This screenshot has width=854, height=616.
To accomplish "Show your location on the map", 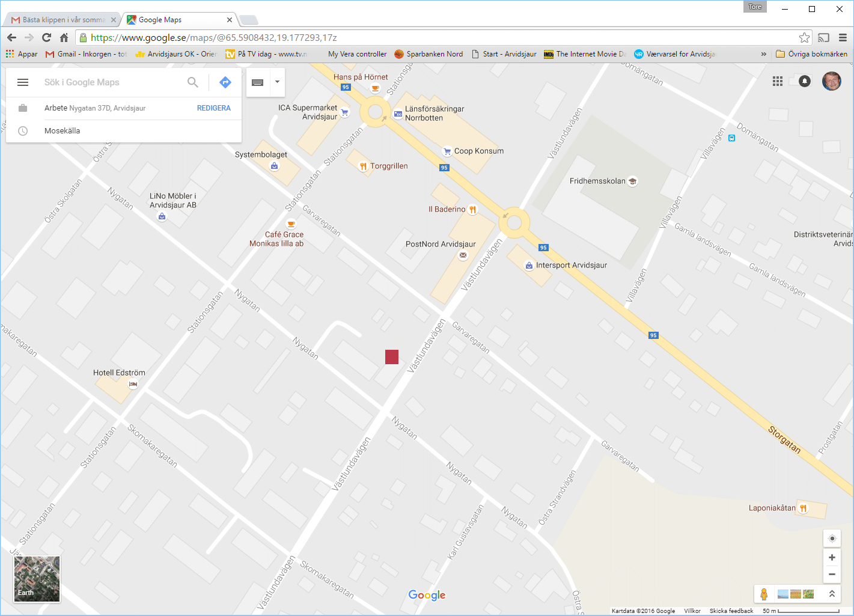I will pos(832,538).
